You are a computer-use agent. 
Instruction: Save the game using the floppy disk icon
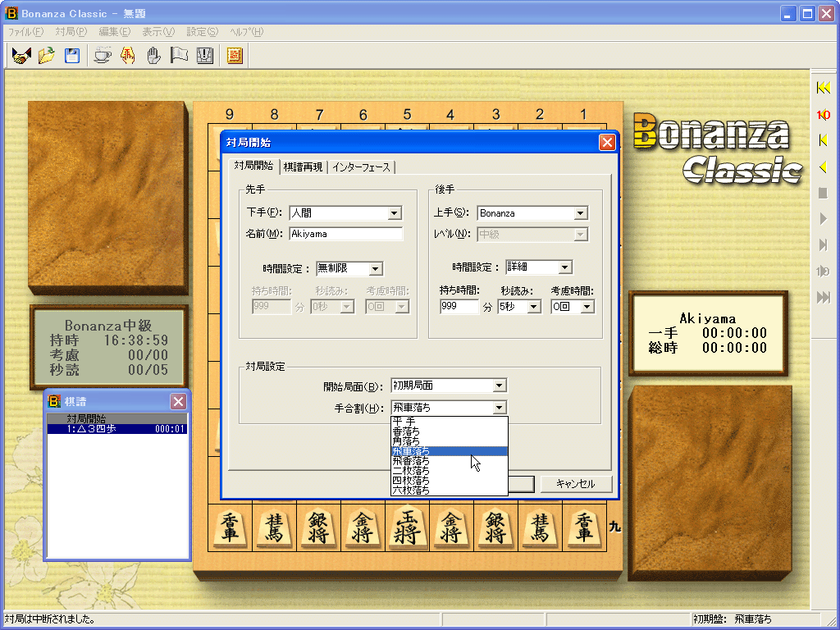coord(72,55)
